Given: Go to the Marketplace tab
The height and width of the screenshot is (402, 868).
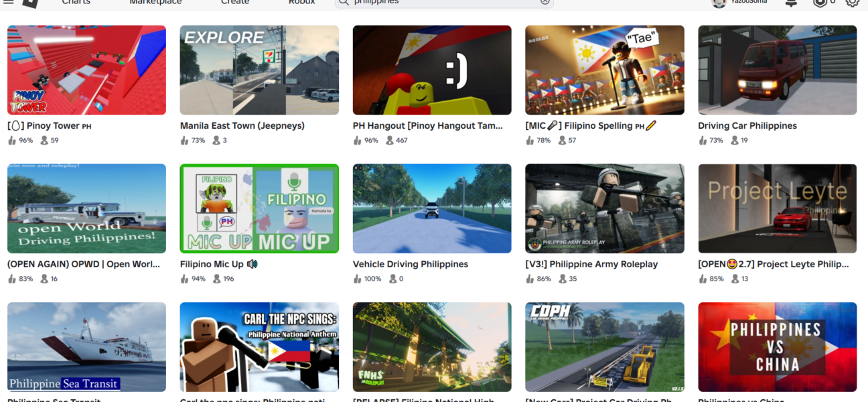Looking at the screenshot, I should click(x=155, y=3).
